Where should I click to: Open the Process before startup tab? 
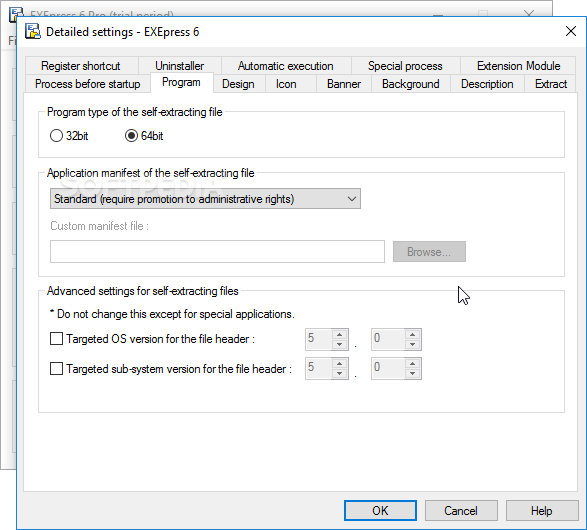[88, 84]
